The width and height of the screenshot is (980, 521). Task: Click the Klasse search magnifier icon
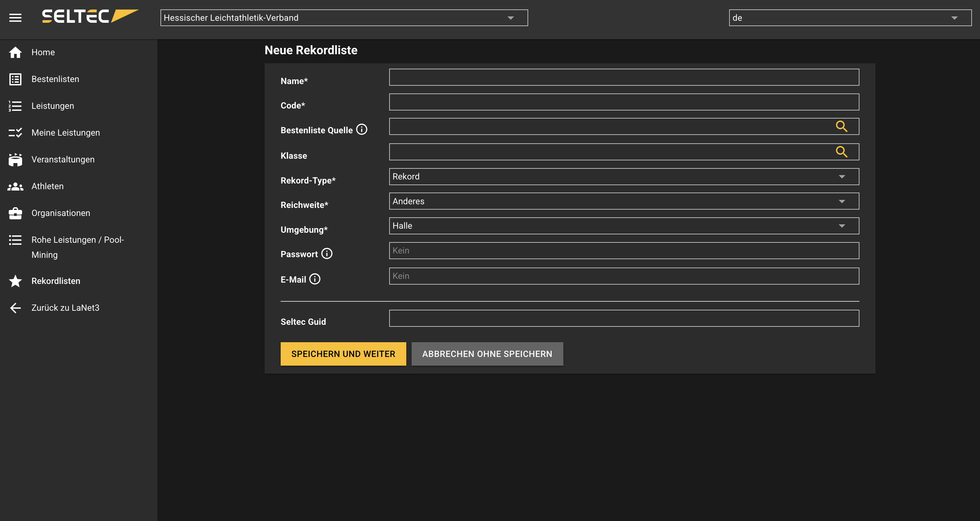[x=841, y=152]
